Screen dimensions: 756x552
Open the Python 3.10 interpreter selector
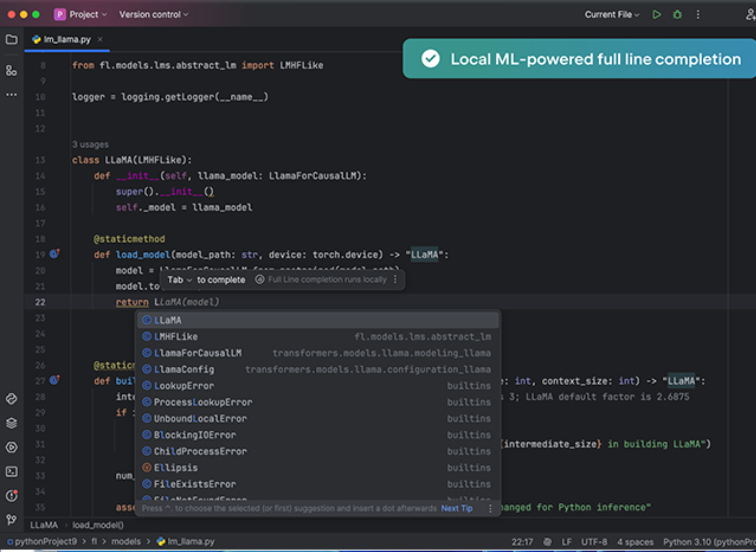coord(709,542)
